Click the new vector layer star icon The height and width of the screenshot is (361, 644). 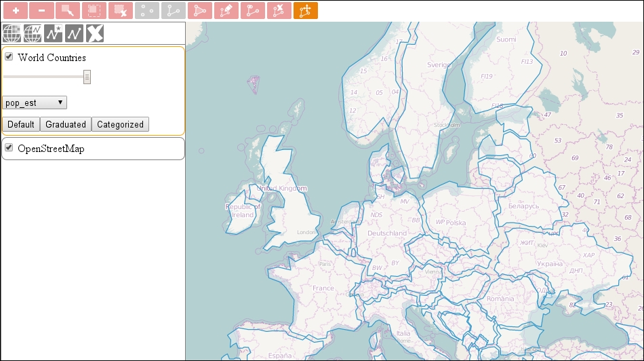[x=54, y=33]
